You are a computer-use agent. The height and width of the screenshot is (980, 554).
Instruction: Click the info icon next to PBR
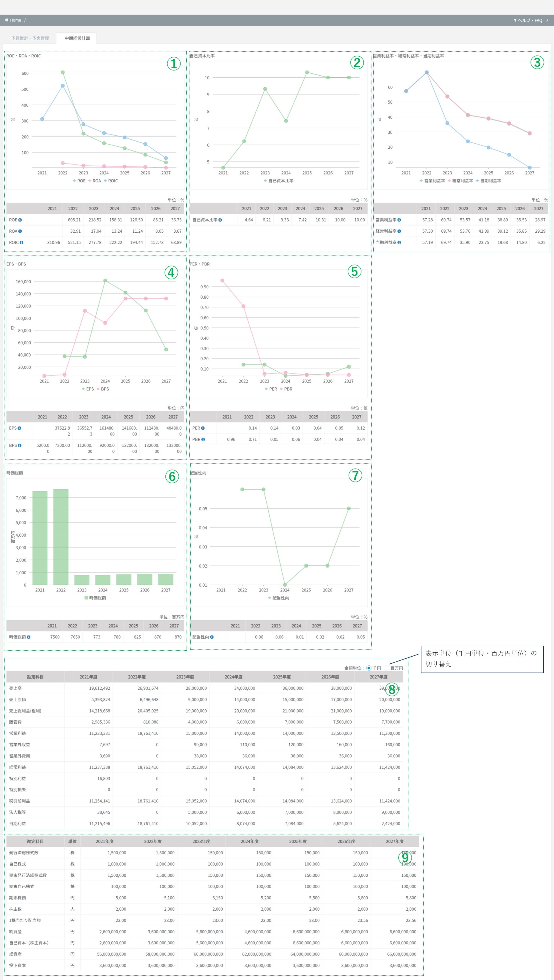203,439
